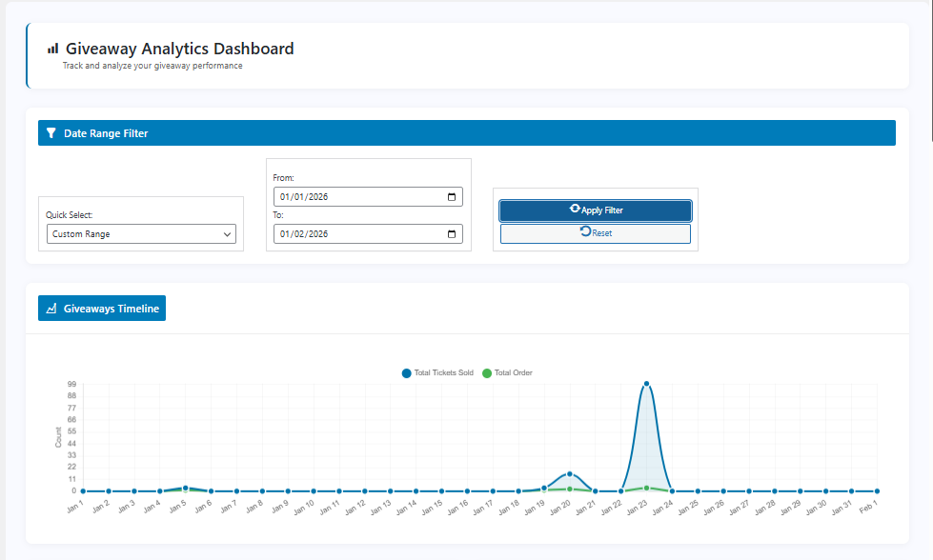
Task: Click the funnel icon in Date Range Filter
Action: click(51, 133)
